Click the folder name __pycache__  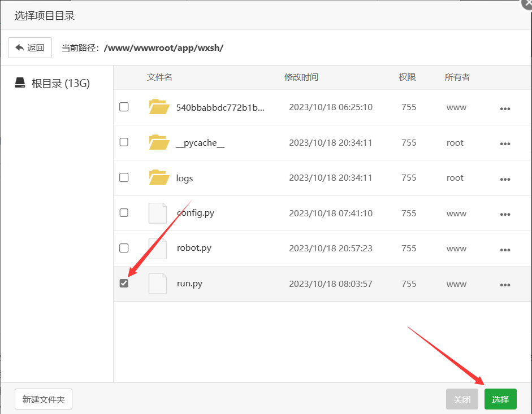point(200,143)
